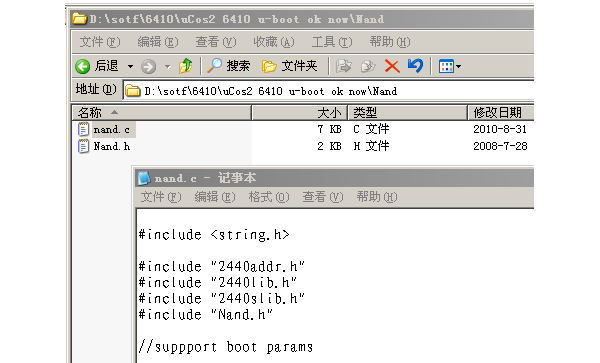Open Explorer 查看(V) menu
This screenshot has width=600, height=363.
[x=216, y=42]
